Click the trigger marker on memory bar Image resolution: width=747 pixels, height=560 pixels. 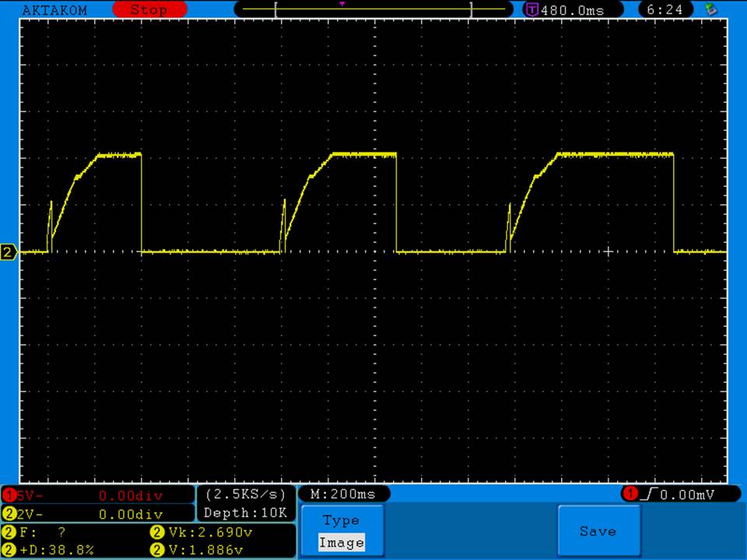342,4
